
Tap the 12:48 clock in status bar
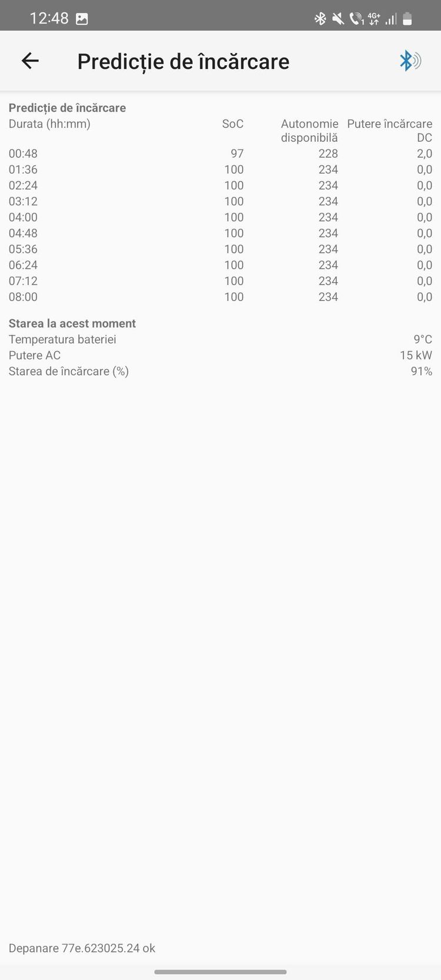click(x=49, y=19)
